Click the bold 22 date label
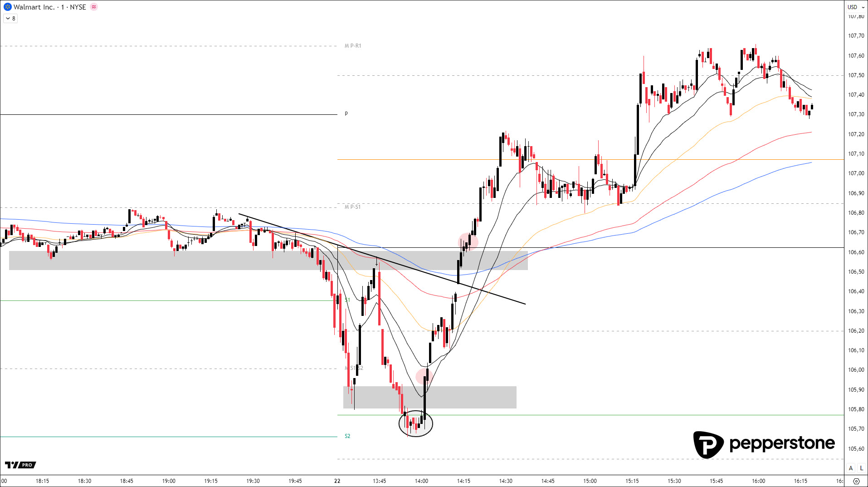 coord(337,481)
